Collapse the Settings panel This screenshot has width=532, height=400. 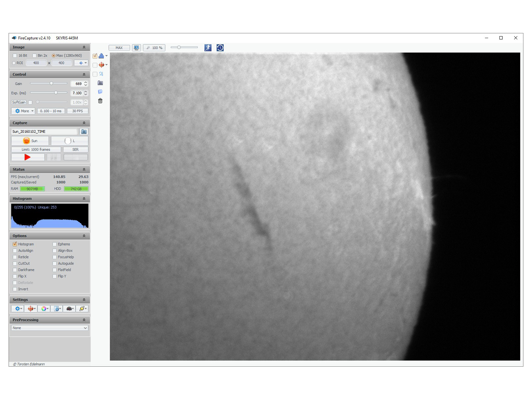pyautogui.click(x=84, y=300)
